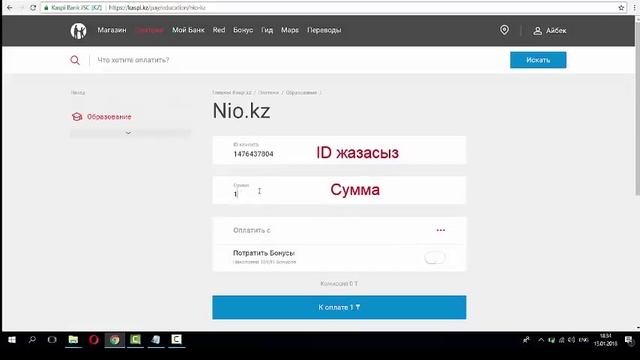This screenshot has width=640, height=360.
Task: Open the Бонус section
Action: click(243, 30)
